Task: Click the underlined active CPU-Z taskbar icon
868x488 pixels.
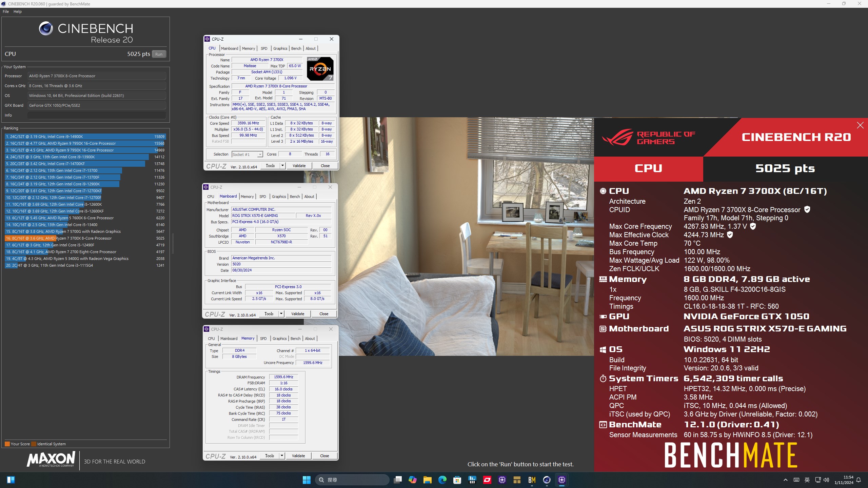Action: [562, 480]
